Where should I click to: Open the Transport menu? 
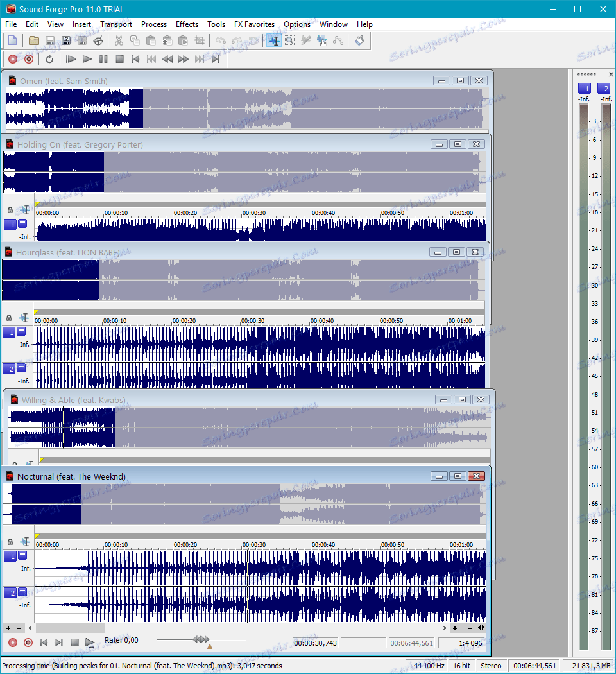[116, 24]
